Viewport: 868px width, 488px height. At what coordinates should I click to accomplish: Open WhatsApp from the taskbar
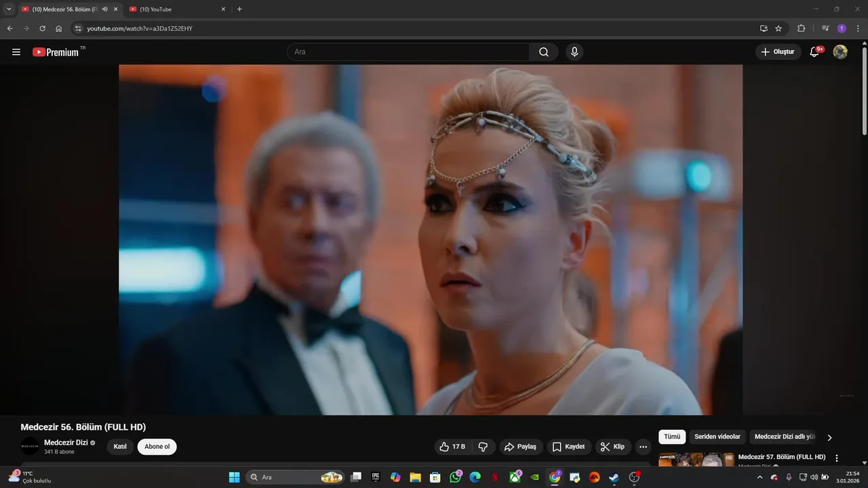[x=455, y=477]
